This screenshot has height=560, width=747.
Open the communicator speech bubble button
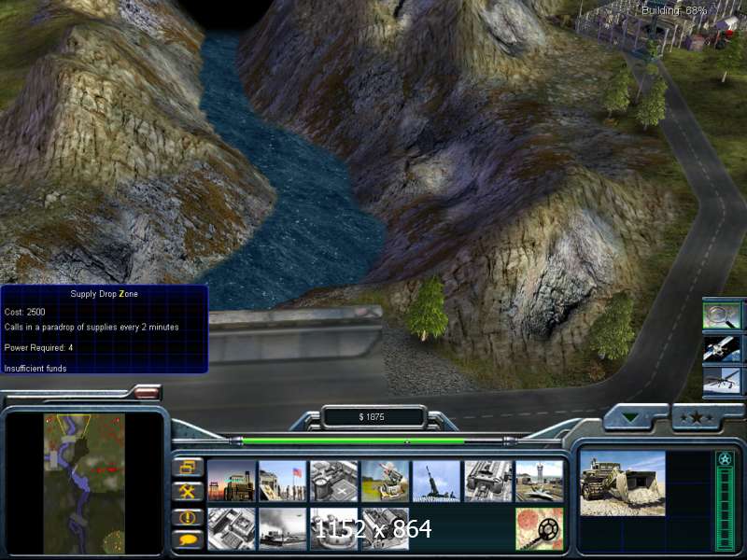pyautogui.click(x=188, y=540)
